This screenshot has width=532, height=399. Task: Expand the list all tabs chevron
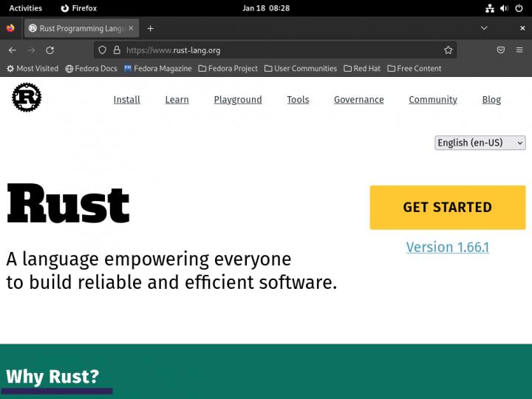pos(484,28)
